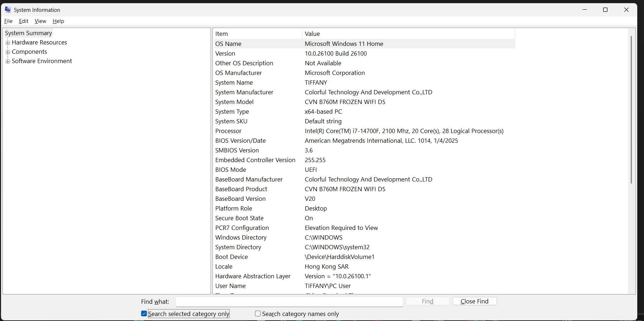Open the View menu

[40, 21]
